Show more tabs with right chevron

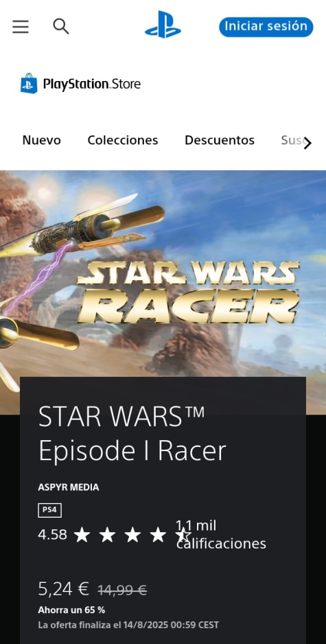(x=307, y=143)
